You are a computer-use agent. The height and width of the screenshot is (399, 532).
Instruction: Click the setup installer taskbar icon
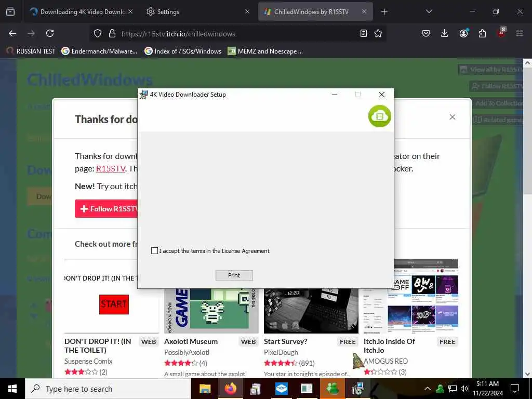pos(357,389)
